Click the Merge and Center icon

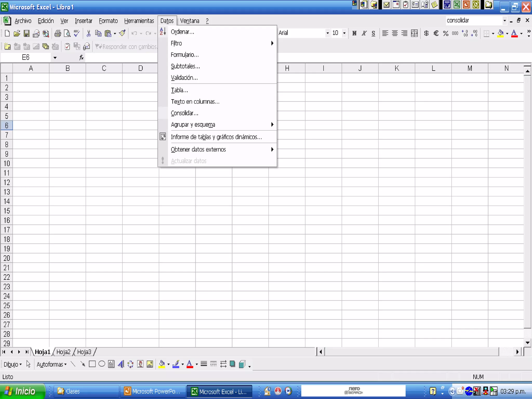[x=414, y=33]
